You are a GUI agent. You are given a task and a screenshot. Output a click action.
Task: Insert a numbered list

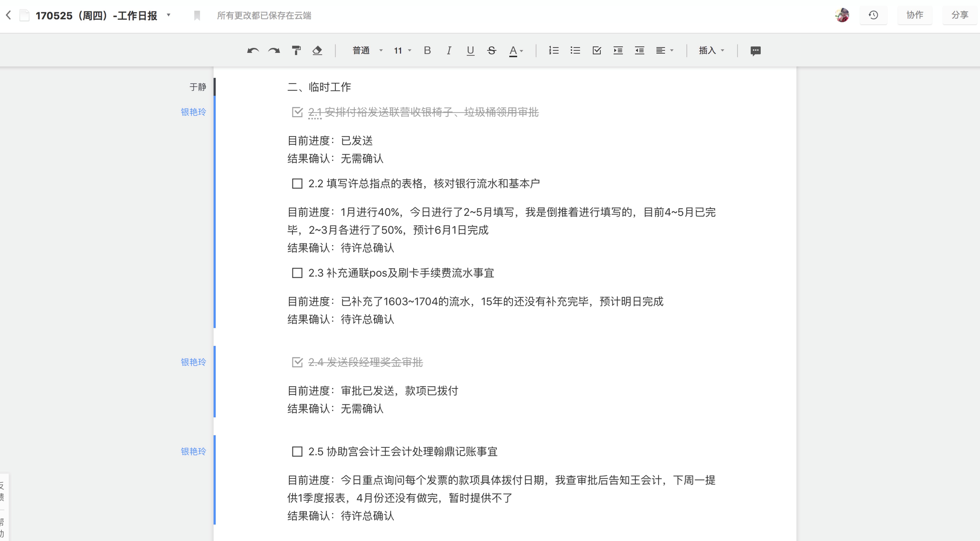coord(554,50)
